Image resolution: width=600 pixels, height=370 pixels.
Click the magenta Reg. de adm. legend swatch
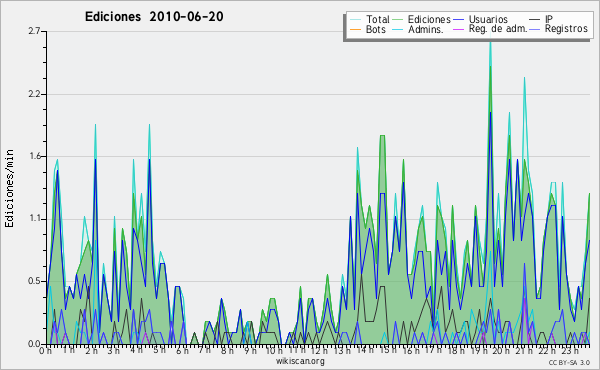pyautogui.click(x=458, y=29)
